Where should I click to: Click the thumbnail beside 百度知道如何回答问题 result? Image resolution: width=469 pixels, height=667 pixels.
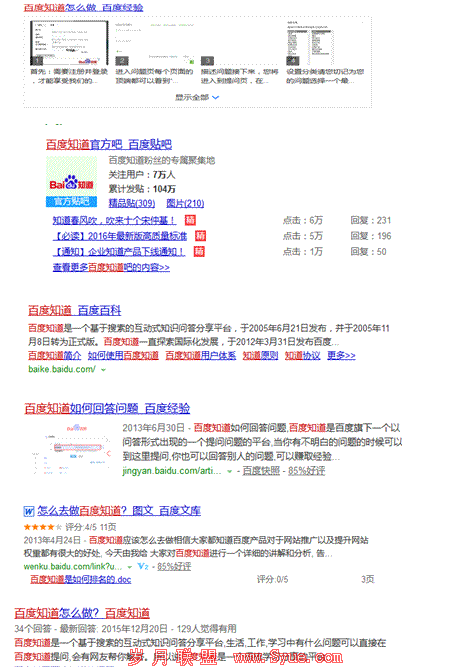(70, 449)
